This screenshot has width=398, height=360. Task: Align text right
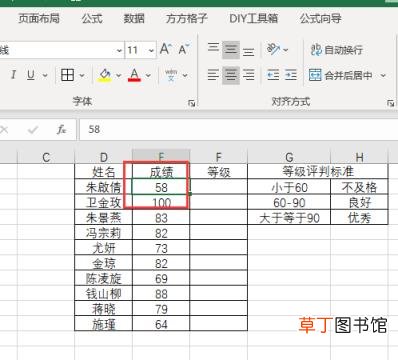coord(248,75)
